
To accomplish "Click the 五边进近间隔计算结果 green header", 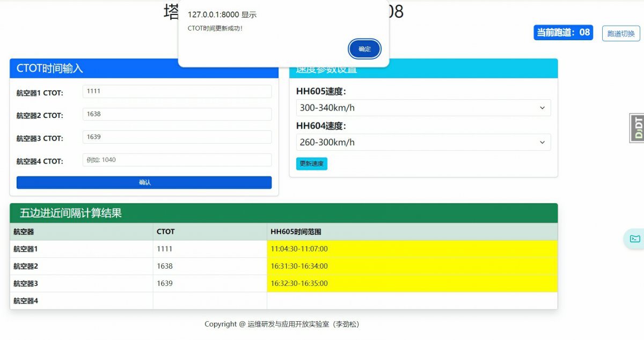I will pos(283,213).
